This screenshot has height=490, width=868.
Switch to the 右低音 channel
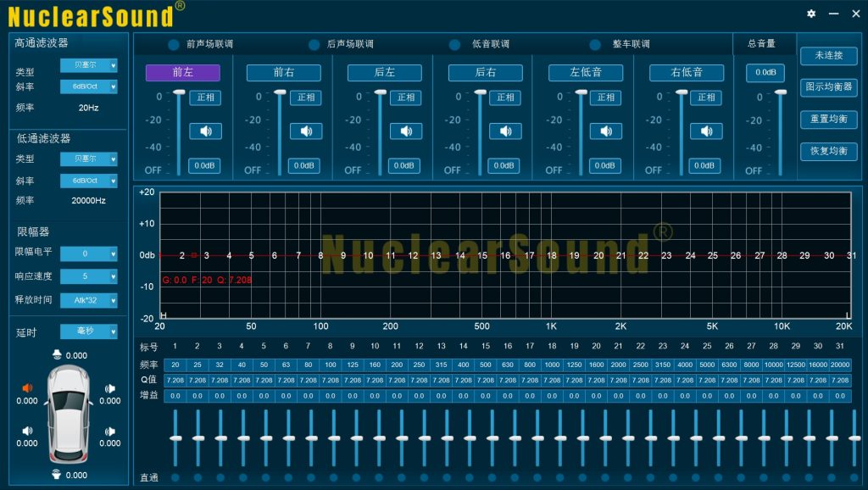[687, 73]
